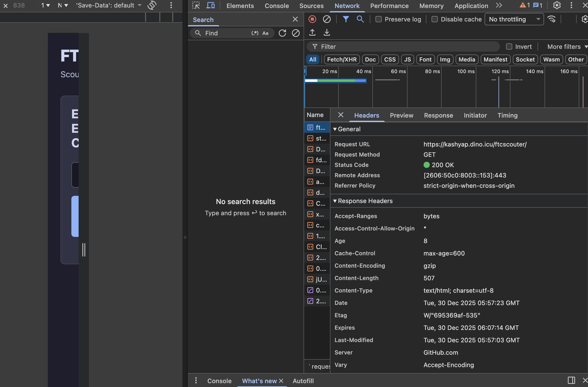This screenshot has height=387, width=588.
Task: Tick the Invert filter checkbox
Action: tap(509, 47)
